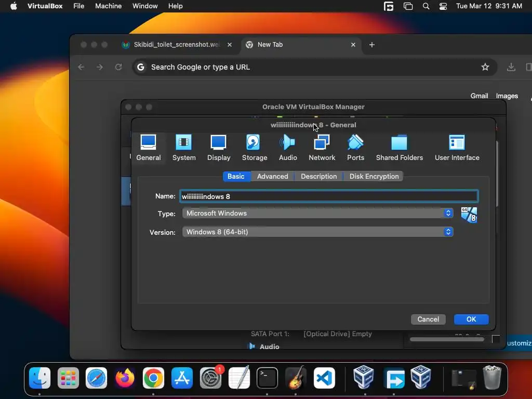Open the Images link in Chrome
This screenshot has width=532, height=399.
tap(507, 96)
